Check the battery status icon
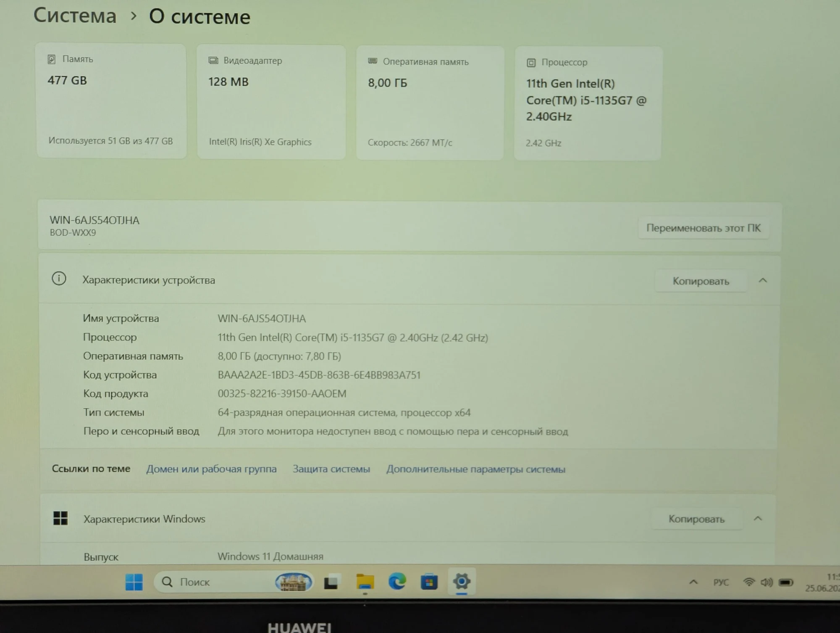Image resolution: width=840 pixels, height=633 pixels. pos(786,583)
